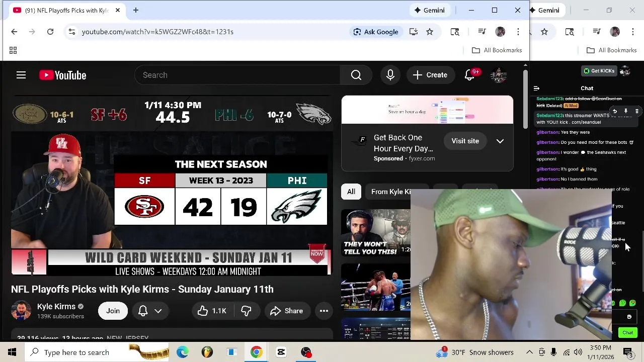Send message with green Chat button
Screen dimensions: 644x362
click(x=628, y=332)
